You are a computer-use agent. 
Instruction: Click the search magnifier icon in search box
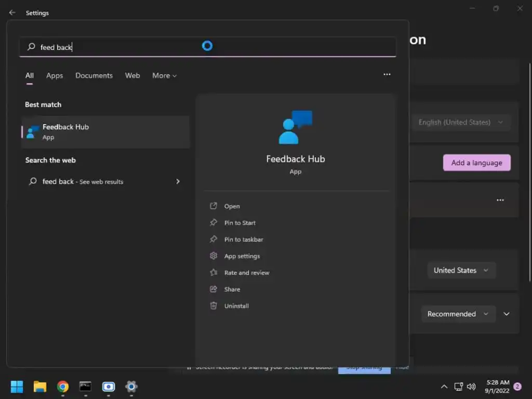point(31,46)
